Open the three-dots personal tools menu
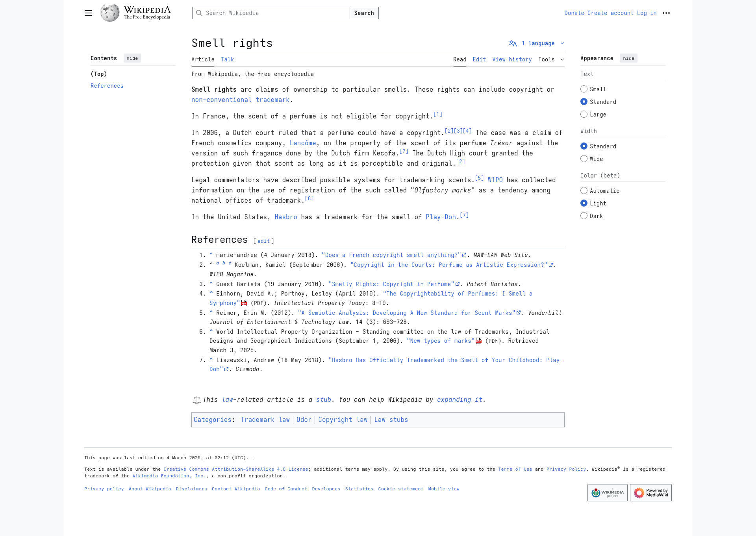 666,13
